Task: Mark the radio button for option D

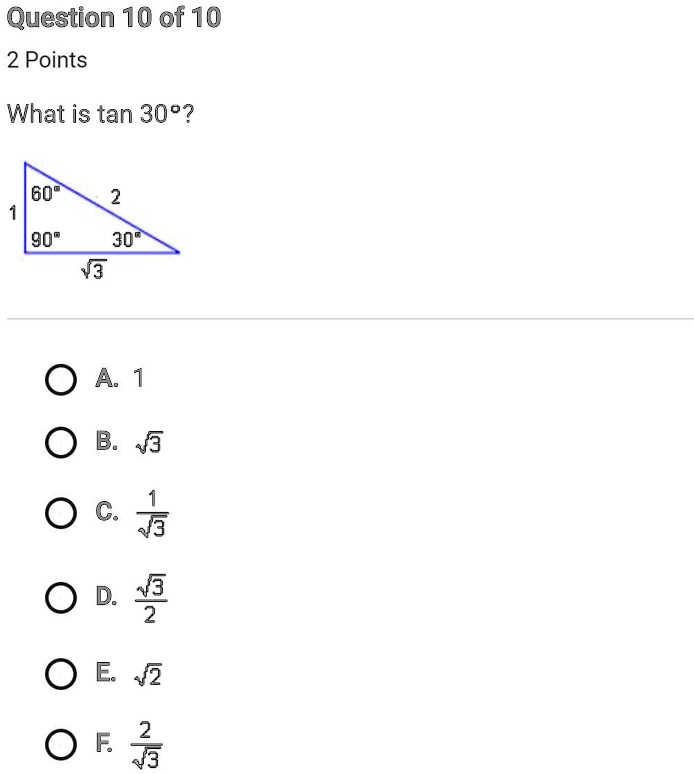Action: pyautogui.click(x=61, y=599)
